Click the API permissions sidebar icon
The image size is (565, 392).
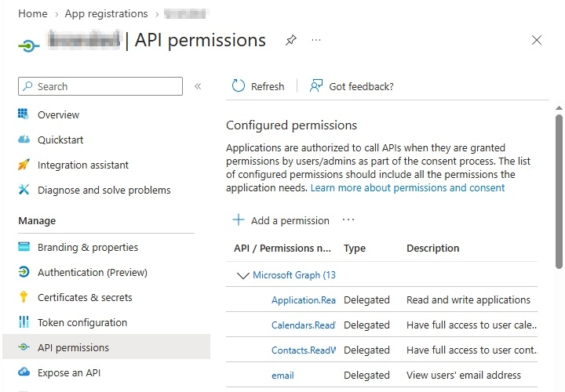coord(24,347)
